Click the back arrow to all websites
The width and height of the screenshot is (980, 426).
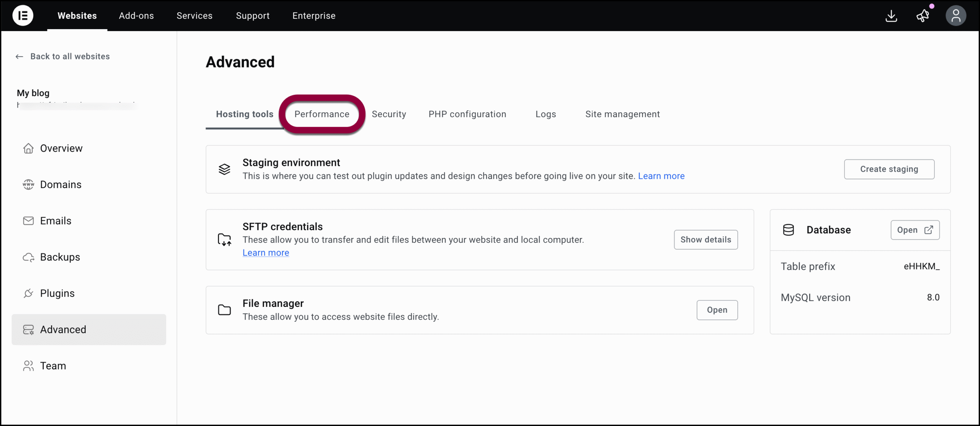[20, 57]
